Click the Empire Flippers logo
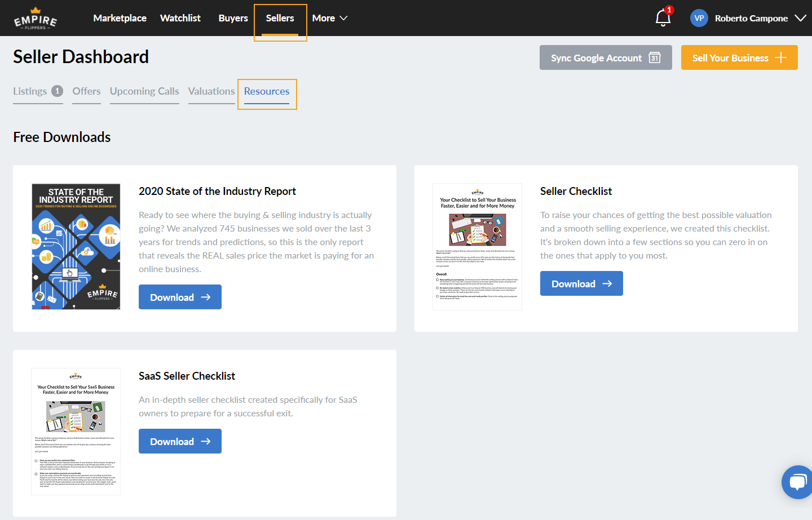 point(36,19)
